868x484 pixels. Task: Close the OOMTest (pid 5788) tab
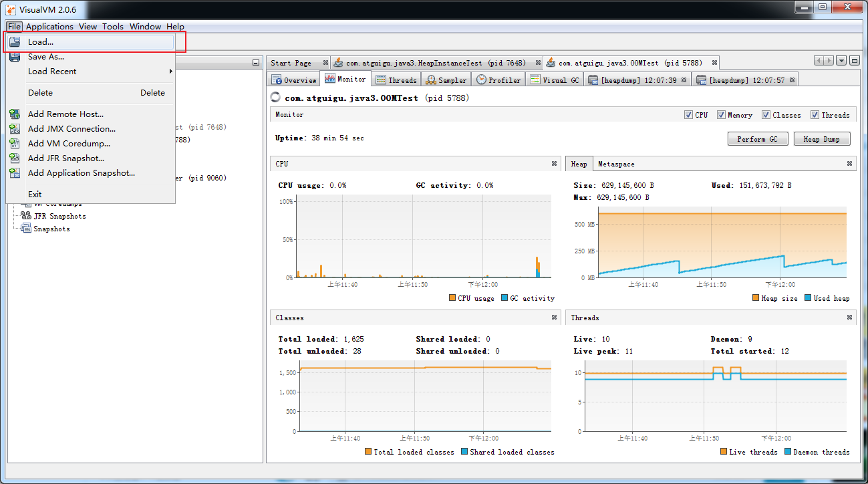click(x=714, y=63)
